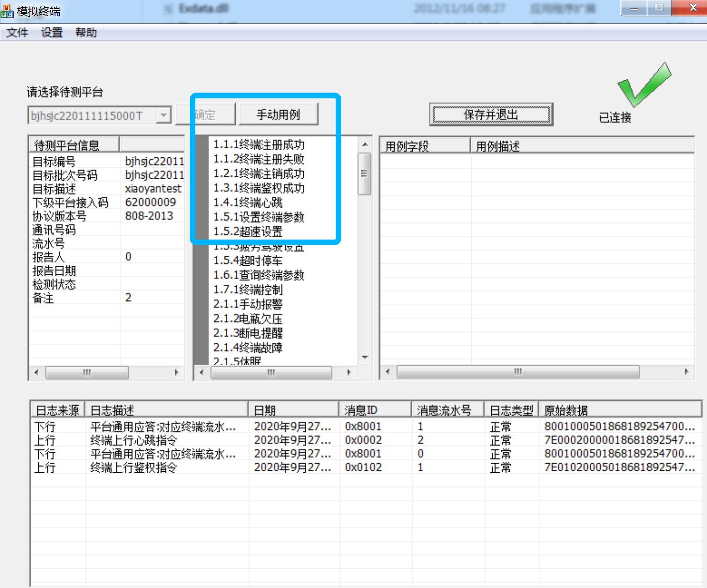
Task: Expand the 待测平台 platform dropdown
Action: 163,115
